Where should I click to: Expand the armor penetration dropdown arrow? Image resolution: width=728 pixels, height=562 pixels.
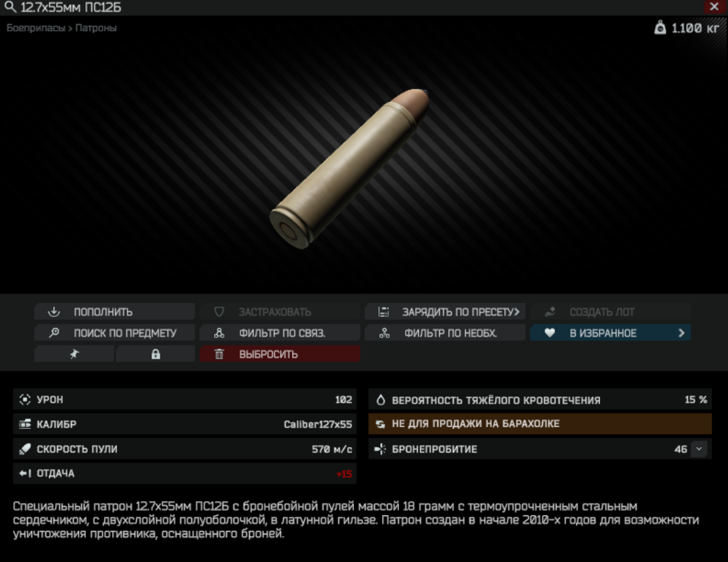coord(699,449)
